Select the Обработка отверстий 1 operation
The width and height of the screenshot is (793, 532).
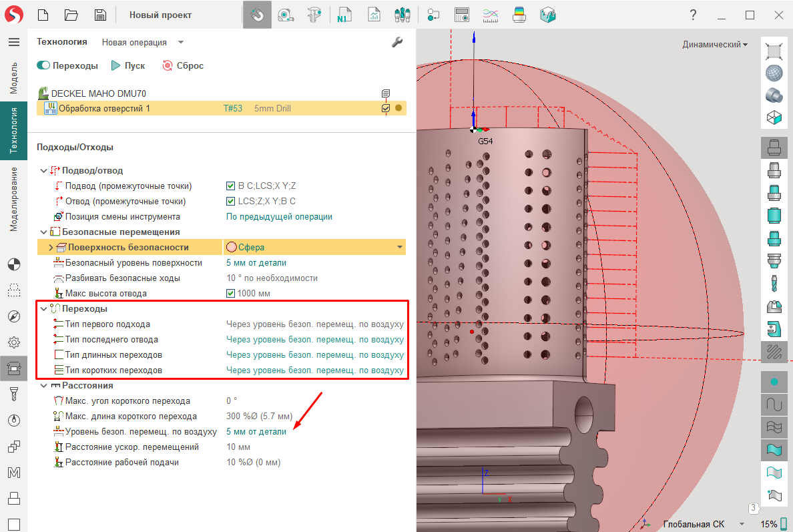point(104,108)
